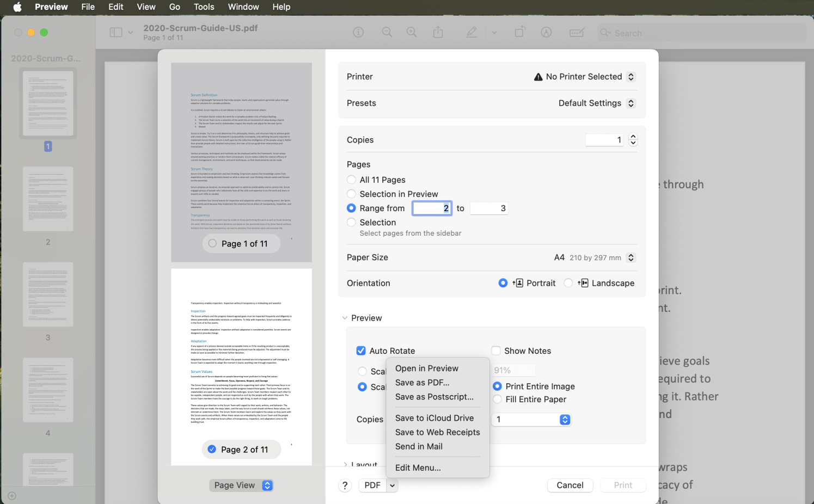Viewport: 814px width, 504px height.
Task: Click the Rotate page icon
Action: [x=520, y=32]
